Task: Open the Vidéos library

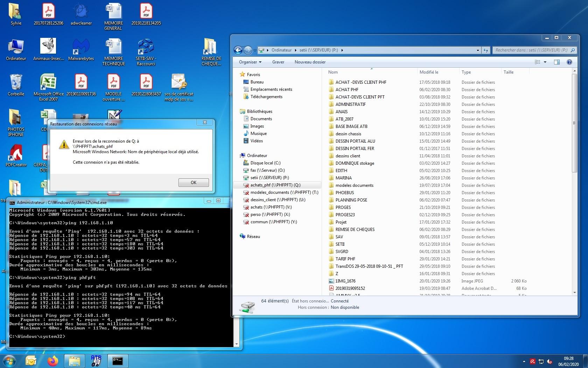Action: pos(257,141)
